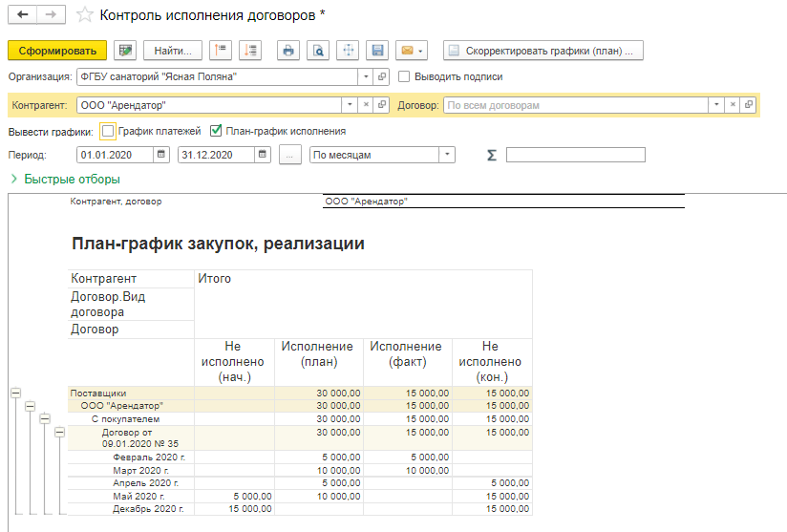The height and width of the screenshot is (532, 787).
Task: Click the back navigation arrow
Action: click(x=23, y=15)
